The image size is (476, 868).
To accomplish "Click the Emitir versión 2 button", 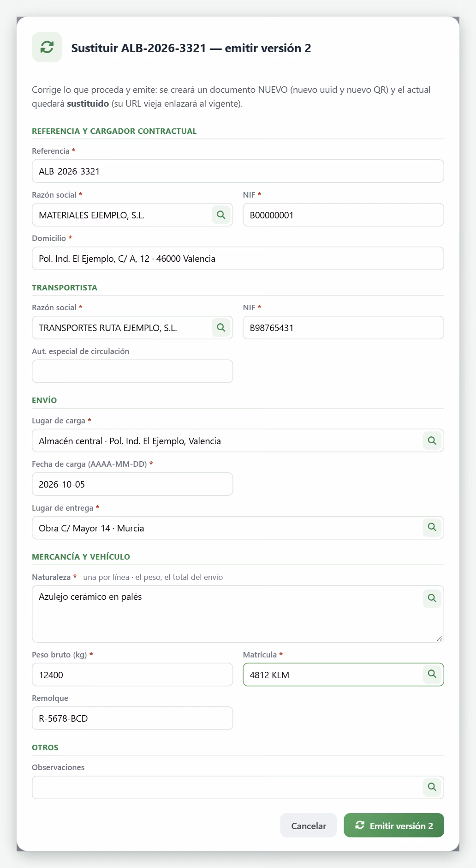I will pyautogui.click(x=394, y=825).
